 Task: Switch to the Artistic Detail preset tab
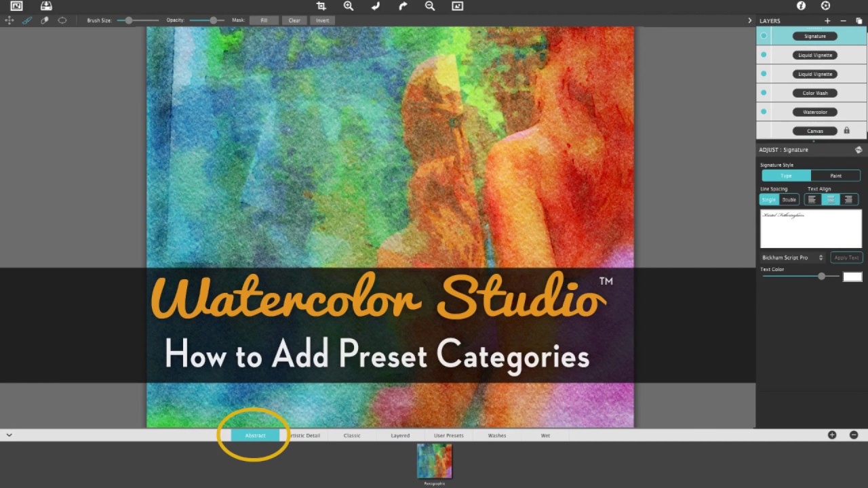[304, 436]
